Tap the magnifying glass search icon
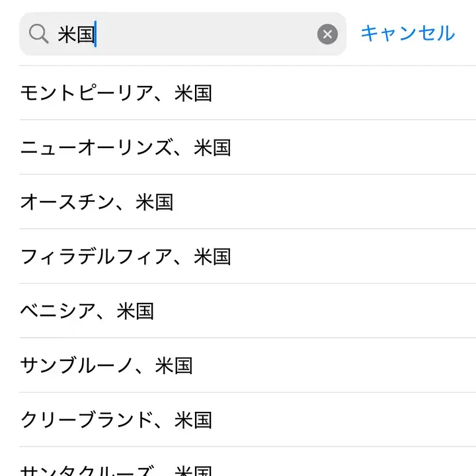The height and width of the screenshot is (476, 476). tap(39, 34)
